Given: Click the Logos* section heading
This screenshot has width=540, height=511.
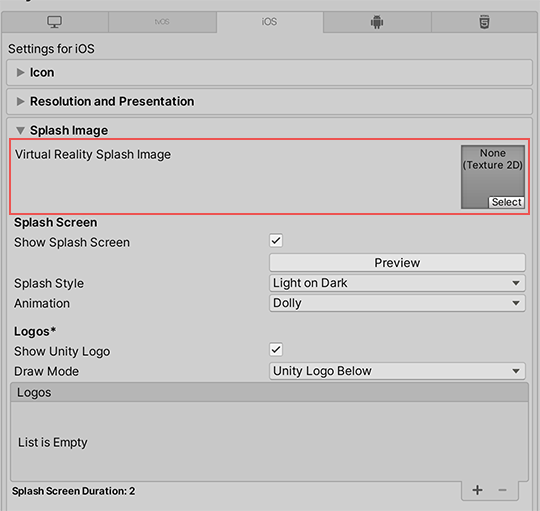Looking at the screenshot, I should [35, 332].
